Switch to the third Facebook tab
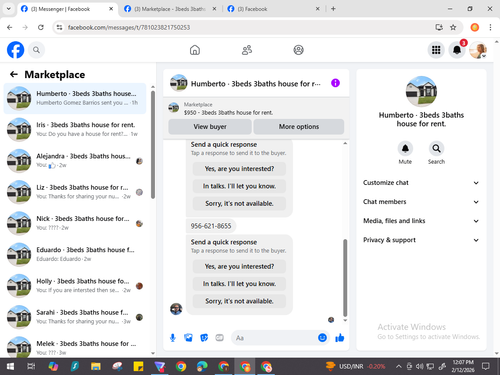The height and width of the screenshot is (375, 500). 273,9
